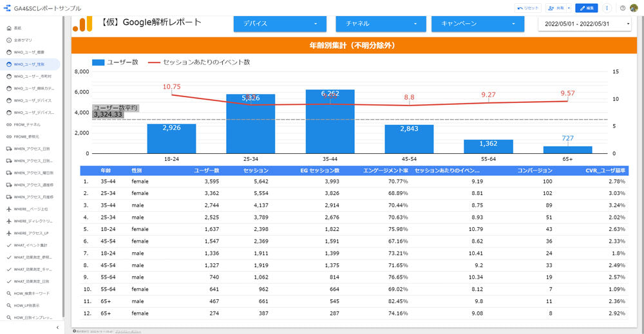
Task: Sort table by the コンバージョン column header
Action: [535, 171]
